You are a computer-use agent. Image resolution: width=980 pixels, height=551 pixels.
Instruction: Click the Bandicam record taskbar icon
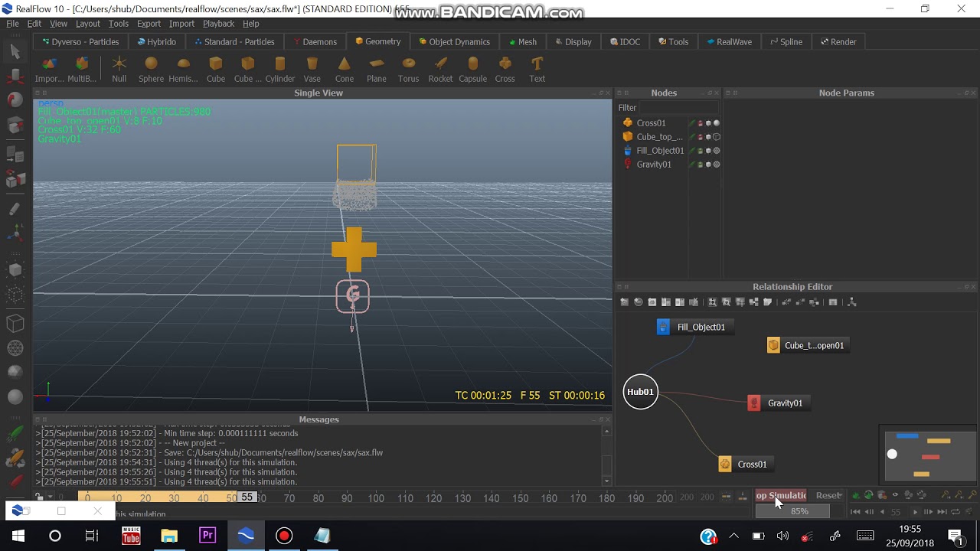284,536
